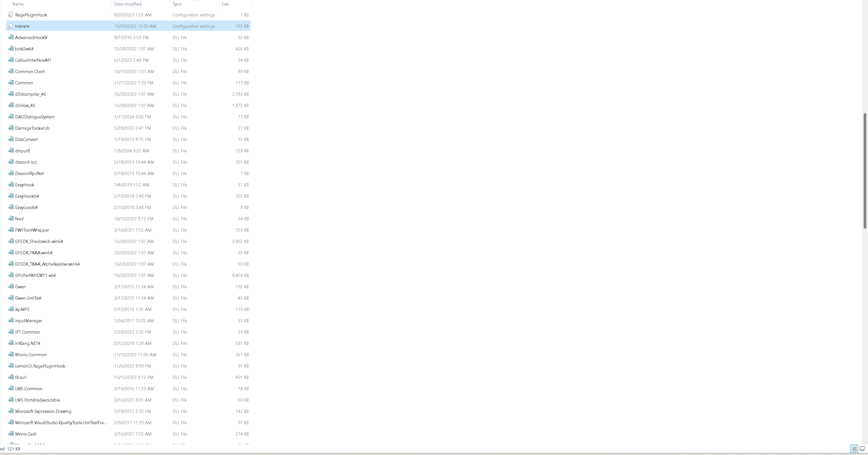
Task: Switch to details view in status bar
Action: [854, 448]
